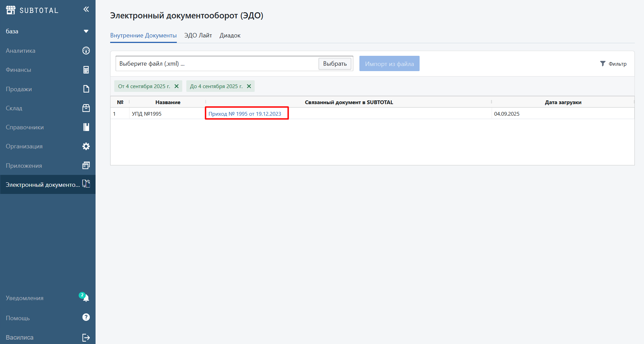
Task: Open Справочники via the book icon
Action: 86,127
